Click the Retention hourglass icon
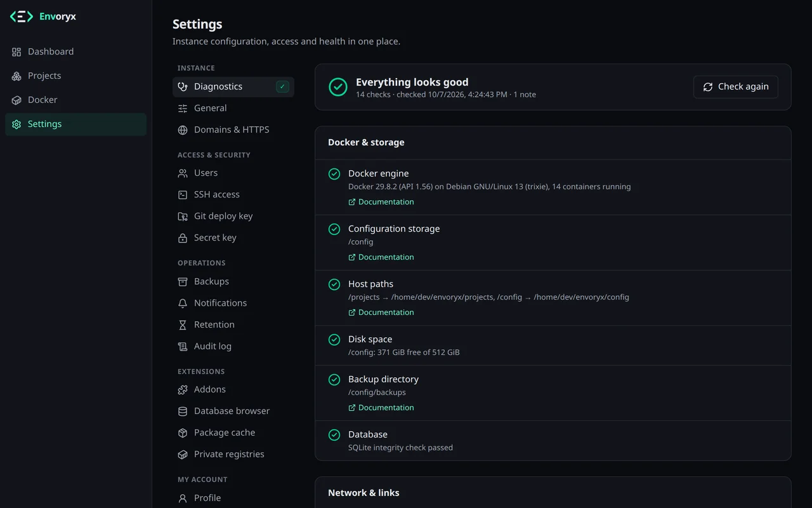Image resolution: width=812 pixels, height=508 pixels. [183, 325]
